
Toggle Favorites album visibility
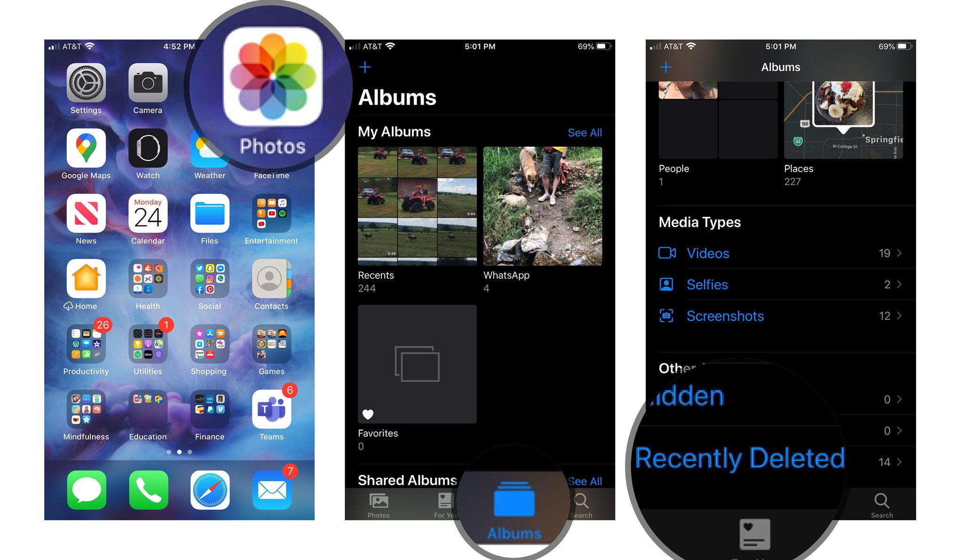click(369, 413)
